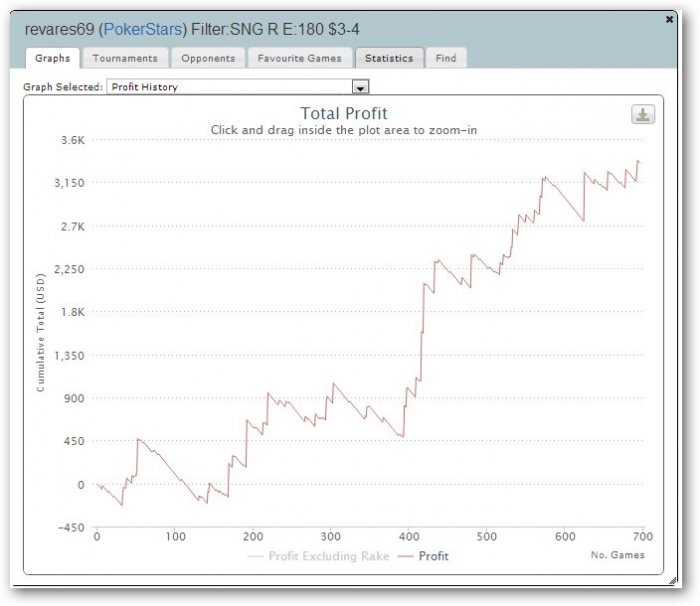Click the 700 x-axis label
Screen dimensions: 700x606
click(x=643, y=536)
